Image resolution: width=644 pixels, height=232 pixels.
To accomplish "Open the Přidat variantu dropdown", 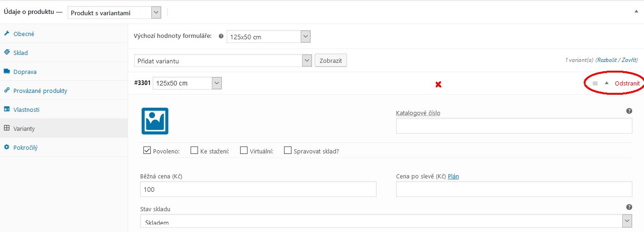I will (223, 61).
